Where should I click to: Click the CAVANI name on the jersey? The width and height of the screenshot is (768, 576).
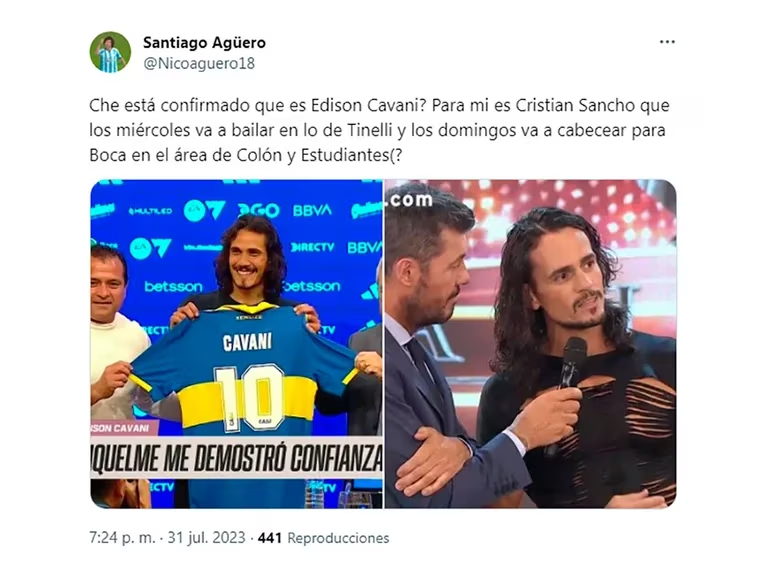coord(247,342)
